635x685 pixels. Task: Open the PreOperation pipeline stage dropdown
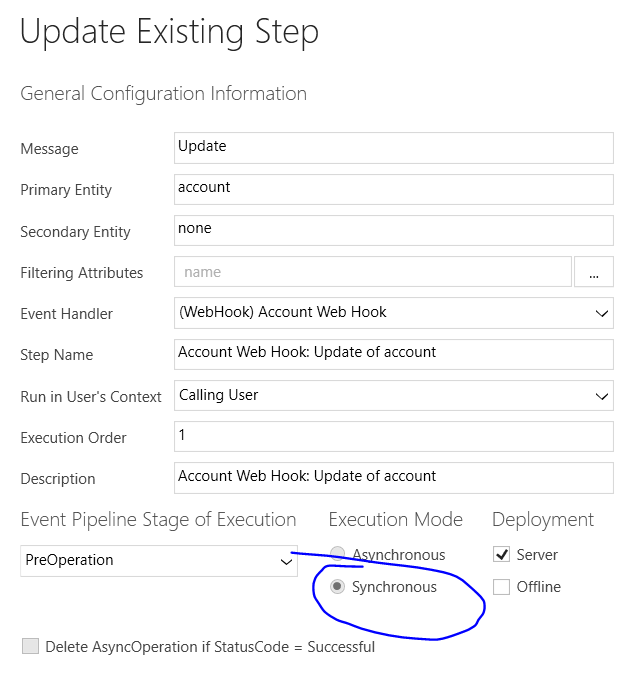pos(159,561)
